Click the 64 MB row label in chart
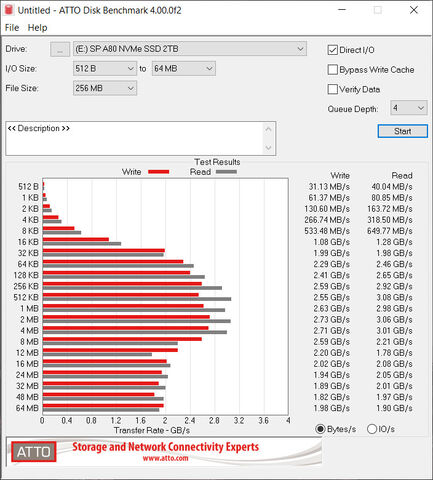This screenshot has width=433, height=480. [27, 408]
